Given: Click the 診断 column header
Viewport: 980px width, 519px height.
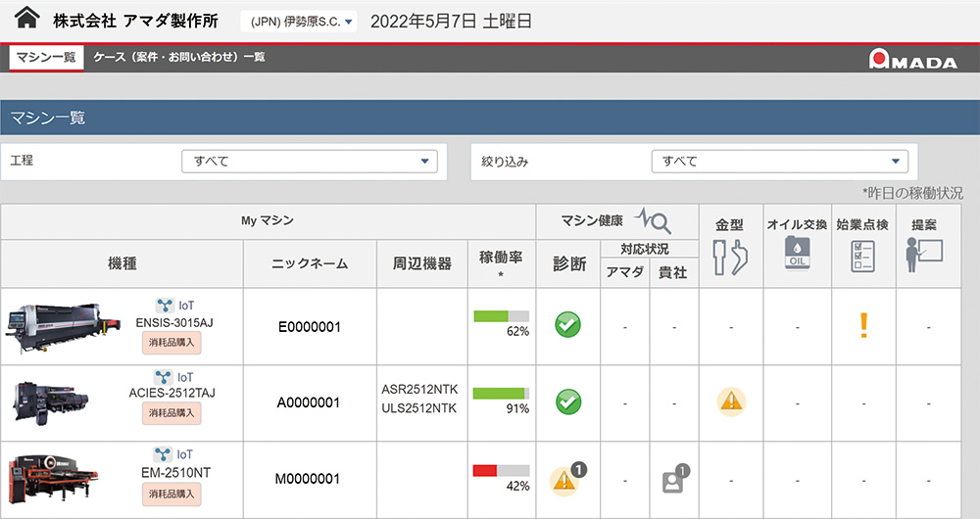Looking at the screenshot, I should click(x=569, y=263).
